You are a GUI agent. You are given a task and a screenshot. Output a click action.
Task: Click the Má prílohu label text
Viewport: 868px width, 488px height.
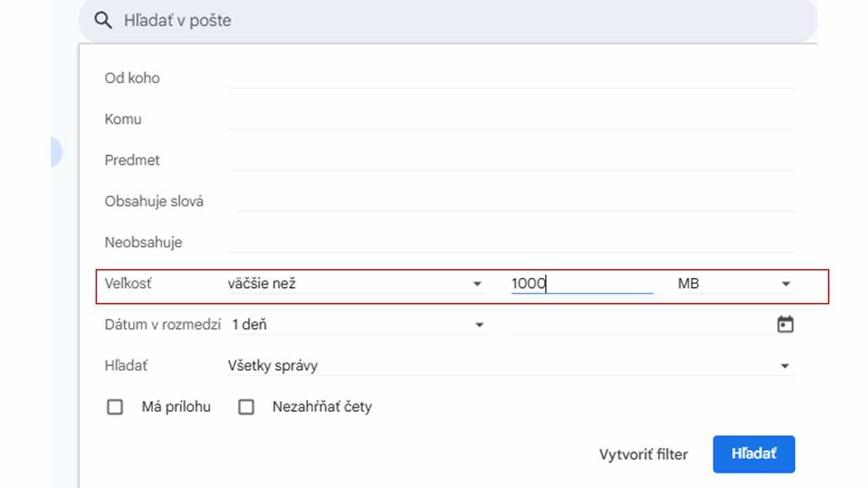[176, 407]
